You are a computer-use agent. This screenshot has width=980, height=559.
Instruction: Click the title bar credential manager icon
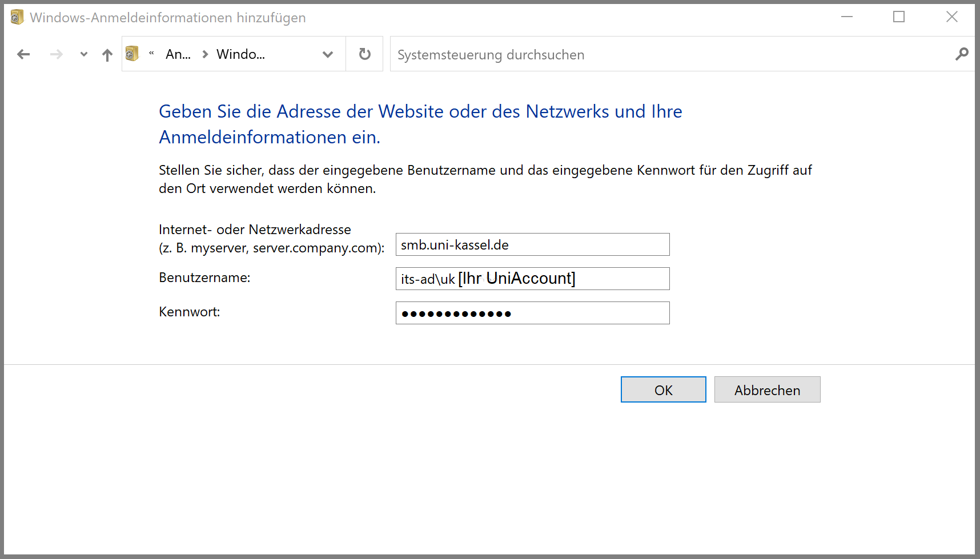click(17, 17)
